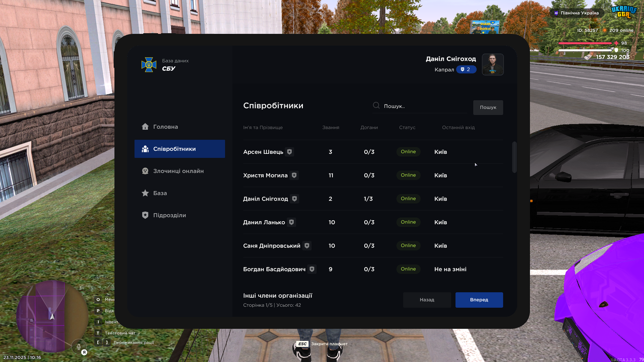
Task: Click the Не на зміні entry
Action: tap(450, 269)
